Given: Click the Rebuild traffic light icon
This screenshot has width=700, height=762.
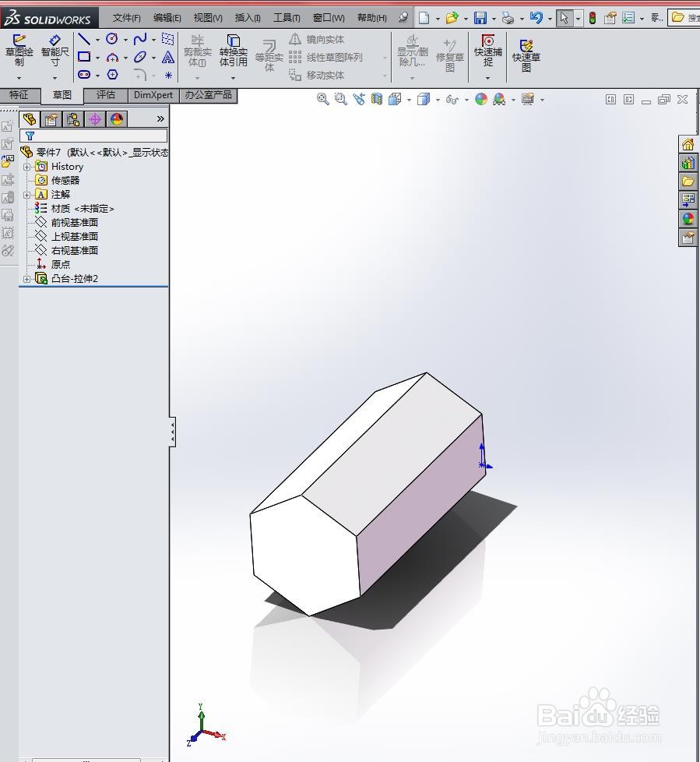Looking at the screenshot, I should [593, 18].
